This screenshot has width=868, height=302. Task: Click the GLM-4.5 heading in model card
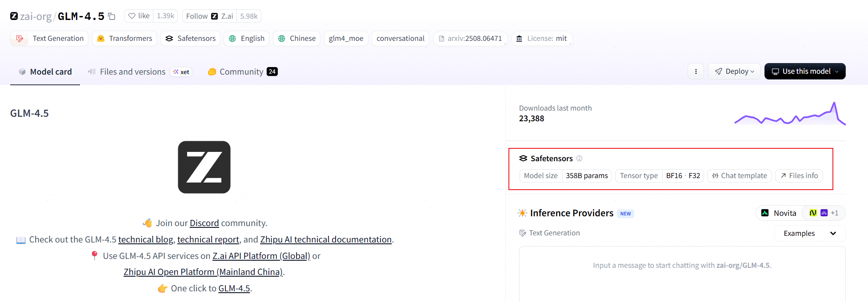(x=29, y=113)
